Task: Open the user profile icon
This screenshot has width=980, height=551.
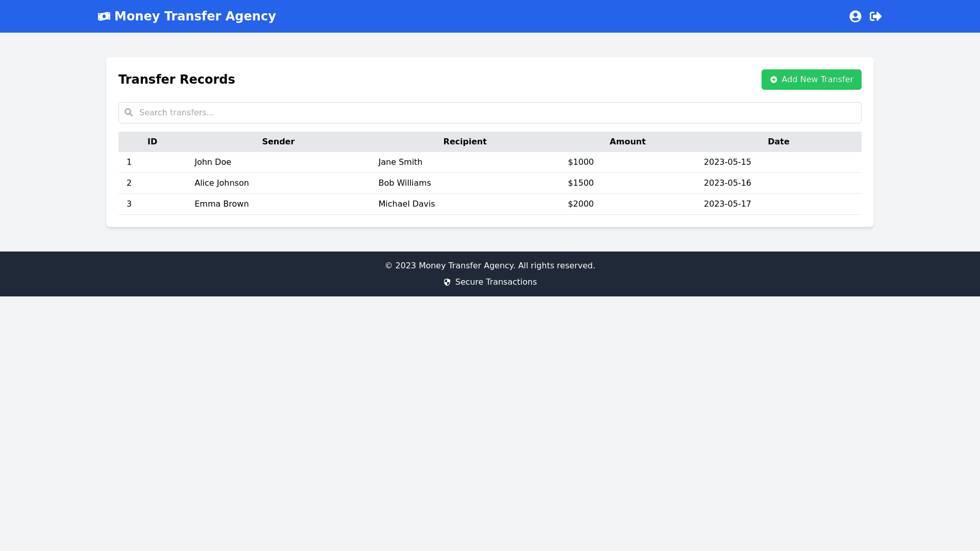Action: (855, 17)
